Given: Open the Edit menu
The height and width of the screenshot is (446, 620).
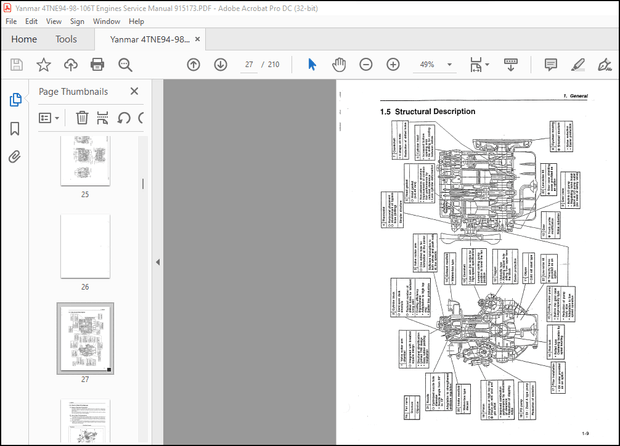Looking at the screenshot, I should pyautogui.click(x=31, y=21).
